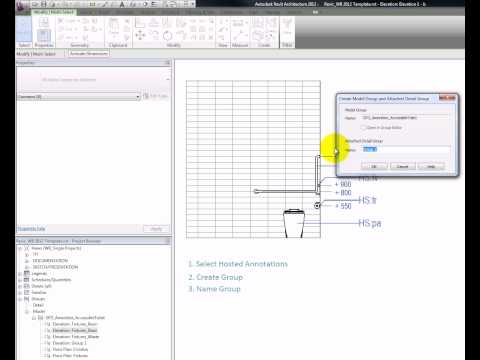Select the Rotate tool in Modify panel
480x360 pixels.
168,35
